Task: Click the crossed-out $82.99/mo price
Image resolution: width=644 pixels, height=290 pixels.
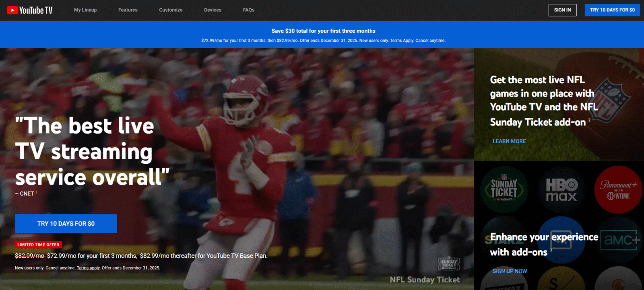Action: coord(29,256)
